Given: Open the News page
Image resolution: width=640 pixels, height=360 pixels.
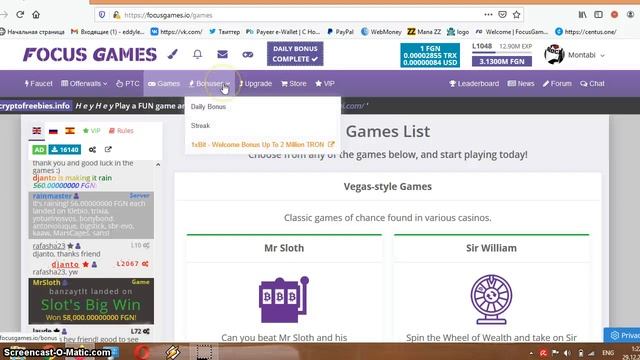Looking at the screenshot, I should click(x=521, y=83).
